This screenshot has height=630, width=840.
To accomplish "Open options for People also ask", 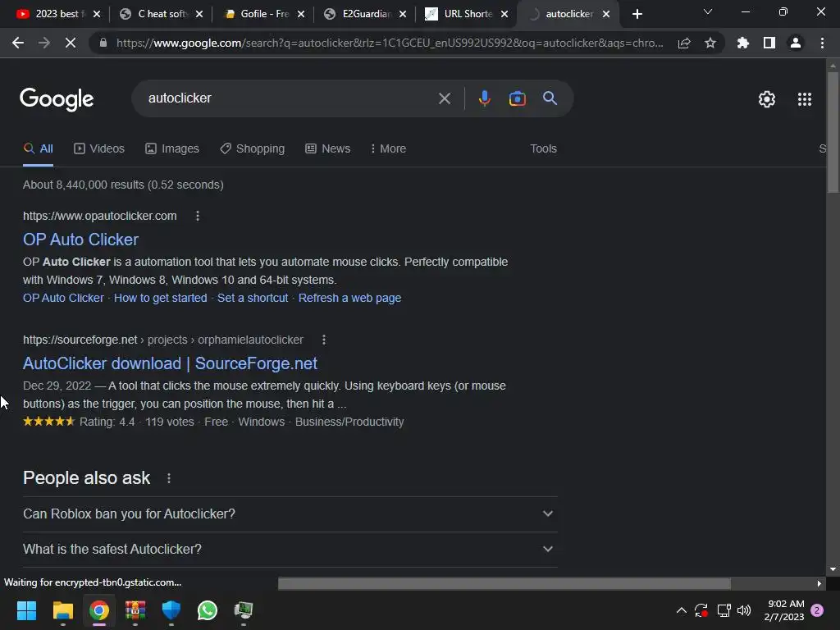I will 169,478.
